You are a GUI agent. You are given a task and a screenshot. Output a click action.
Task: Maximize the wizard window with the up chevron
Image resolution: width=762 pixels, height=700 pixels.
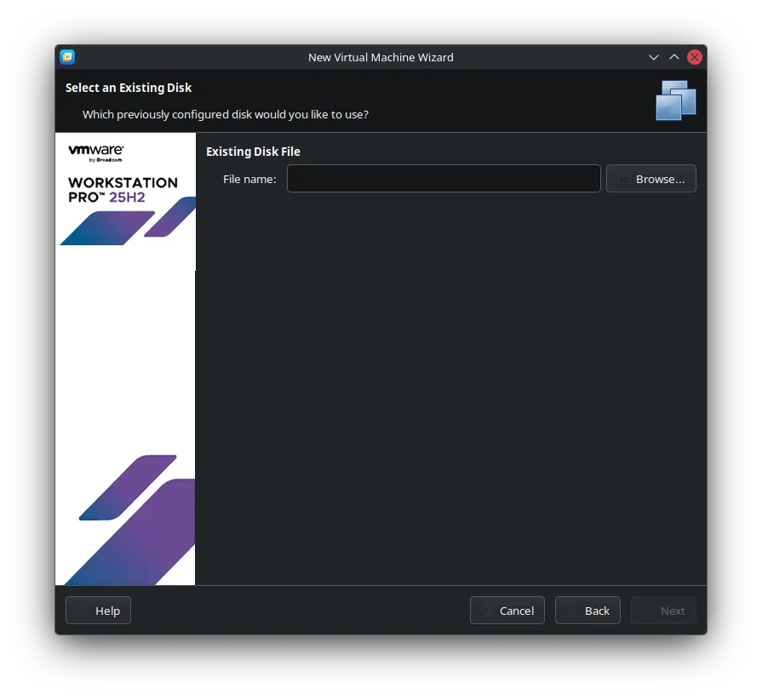point(674,57)
